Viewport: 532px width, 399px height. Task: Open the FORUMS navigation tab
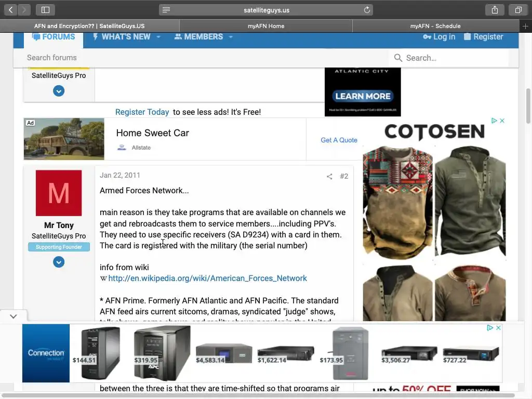coord(54,37)
